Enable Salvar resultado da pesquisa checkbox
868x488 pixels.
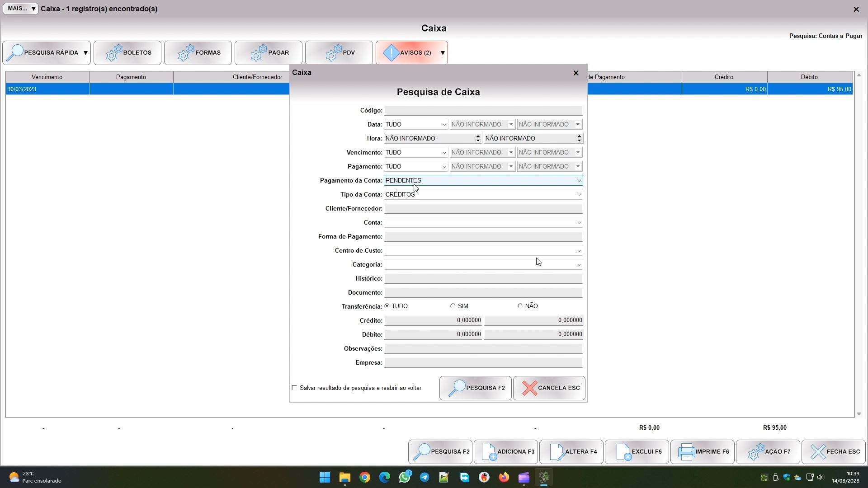[295, 388]
